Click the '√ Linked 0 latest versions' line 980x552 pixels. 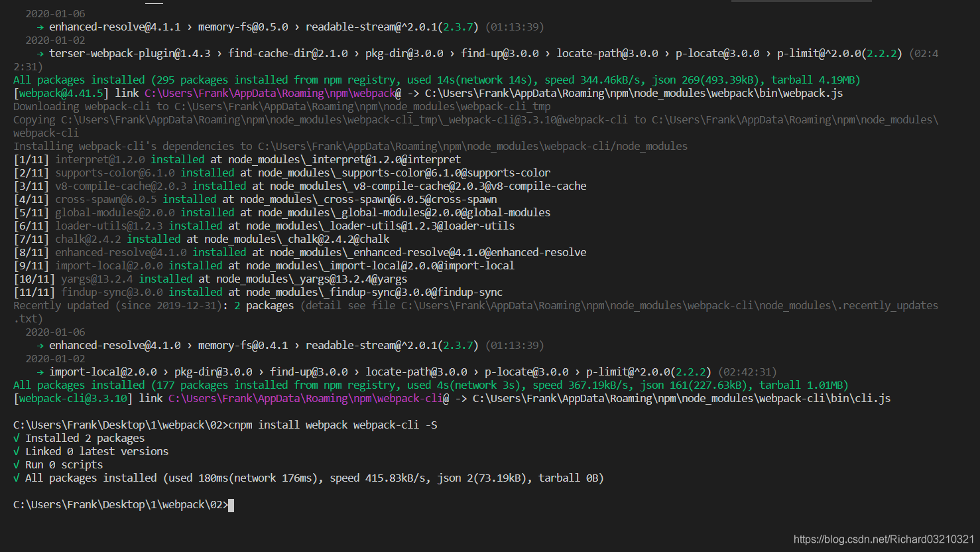coord(91,451)
